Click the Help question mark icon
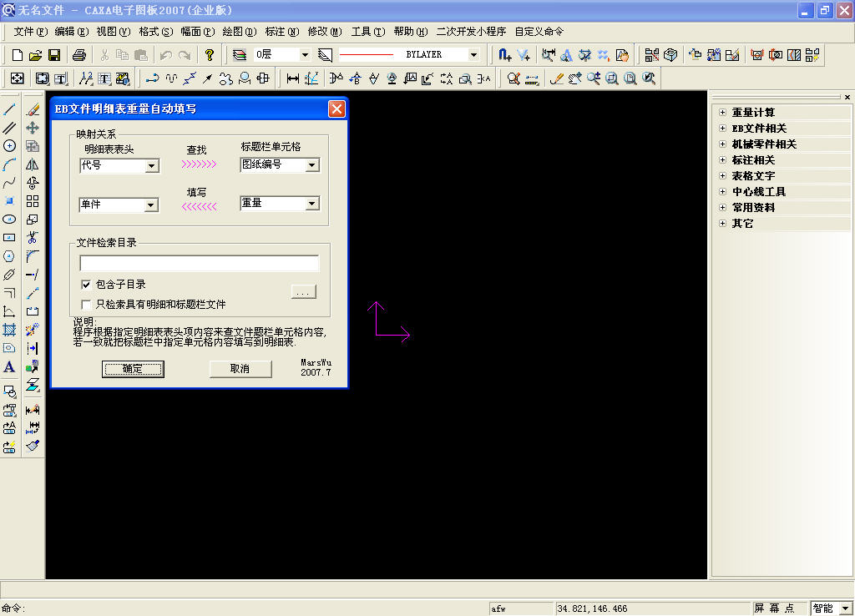 click(x=210, y=54)
